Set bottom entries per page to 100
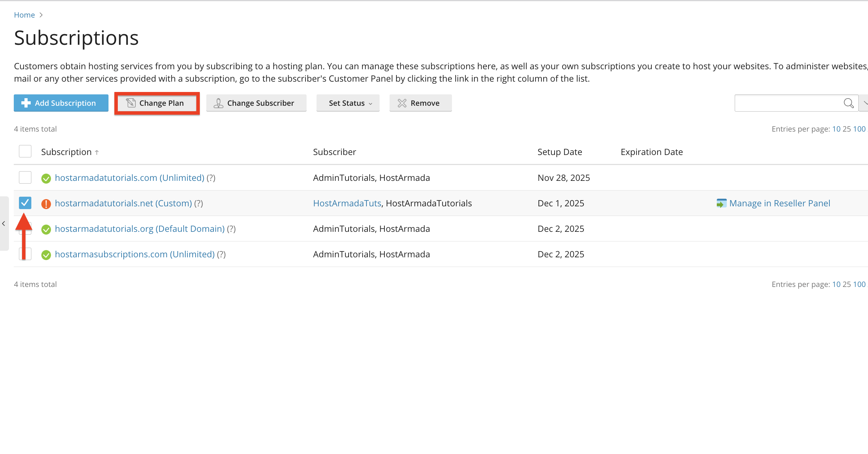 point(859,284)
